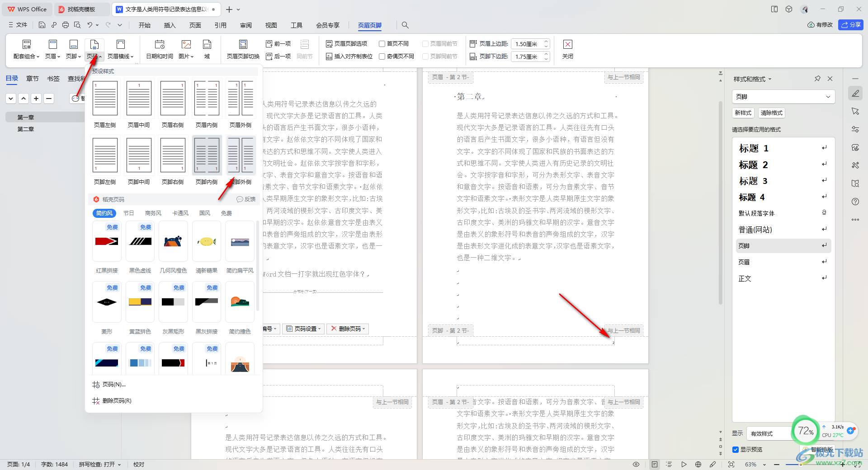Click the 清除格式 button
This screenshot has height=470, width=868.
pos(772,113)
